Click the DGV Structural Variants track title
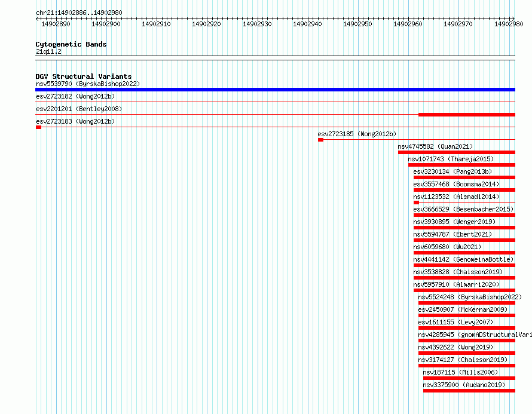This screenshot has width=532, height=414. (x=84, y=76)
